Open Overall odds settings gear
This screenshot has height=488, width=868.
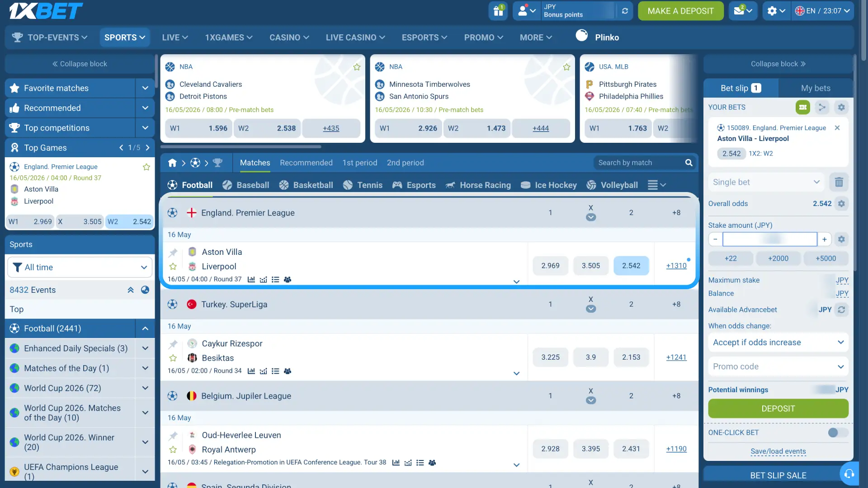click(841, 203)
